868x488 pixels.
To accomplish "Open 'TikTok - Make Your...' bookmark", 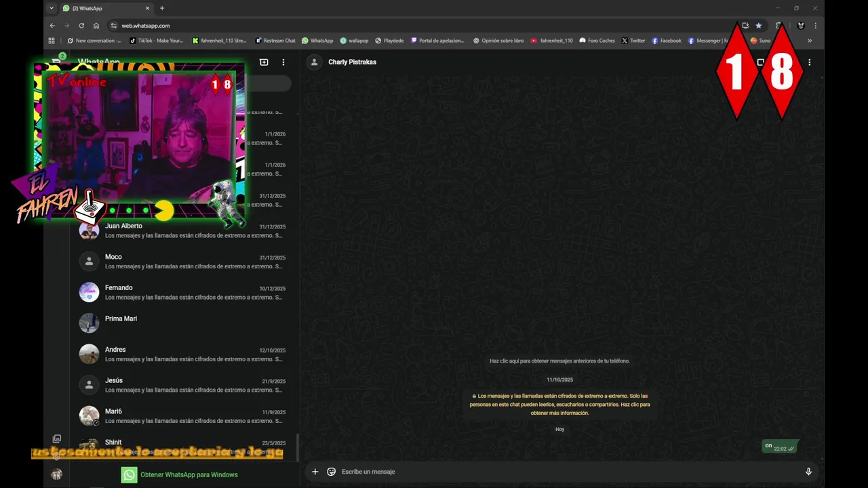I will [157, 41].
